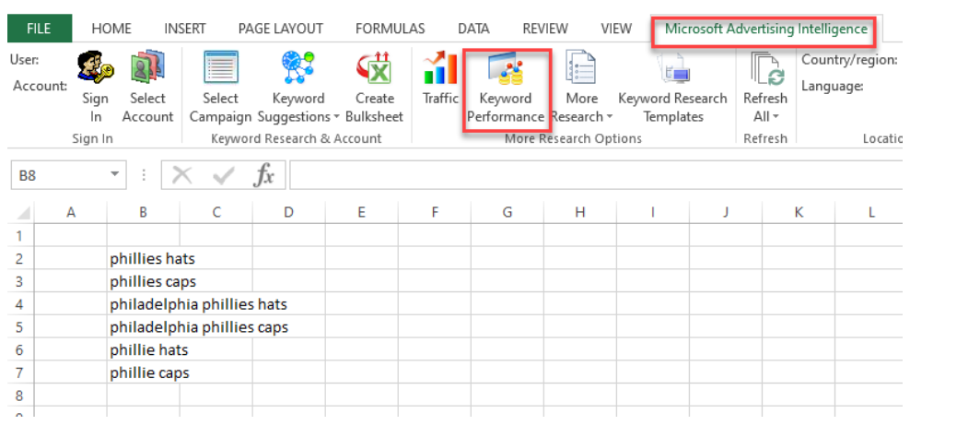
Task: Open the Name Box dropdown arrow
Action: point(115,174)
